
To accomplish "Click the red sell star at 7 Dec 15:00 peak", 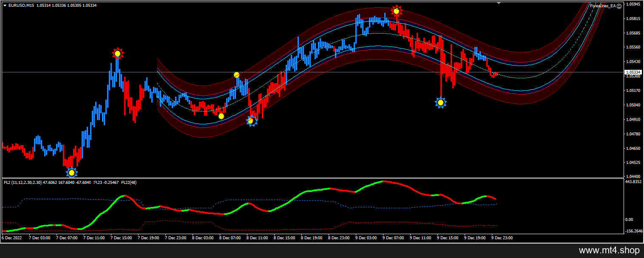I will [x=117, y=53].
